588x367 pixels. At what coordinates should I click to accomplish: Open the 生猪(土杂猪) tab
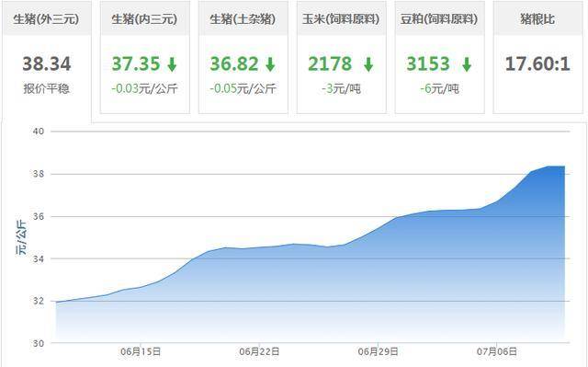[x=243, y=18]
